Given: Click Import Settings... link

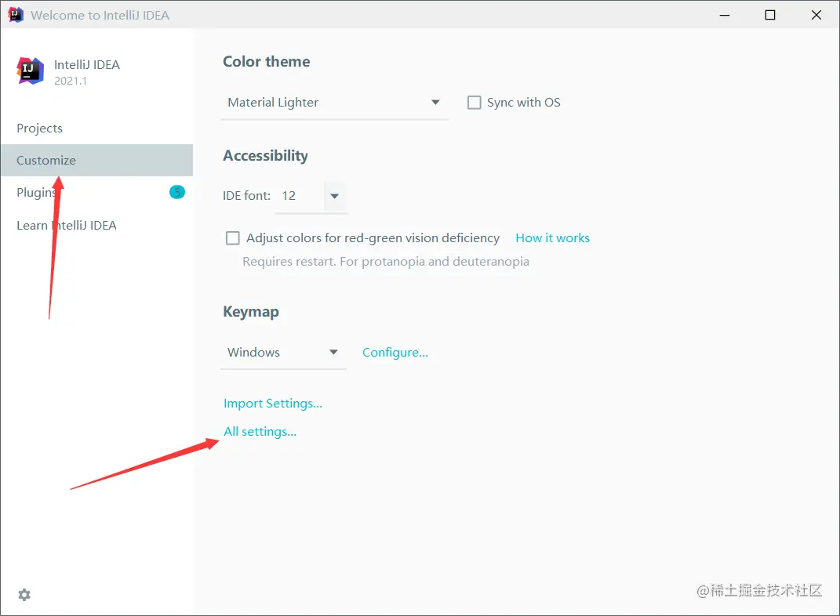Looking at the screenshot, I should (x=273, y=404).
